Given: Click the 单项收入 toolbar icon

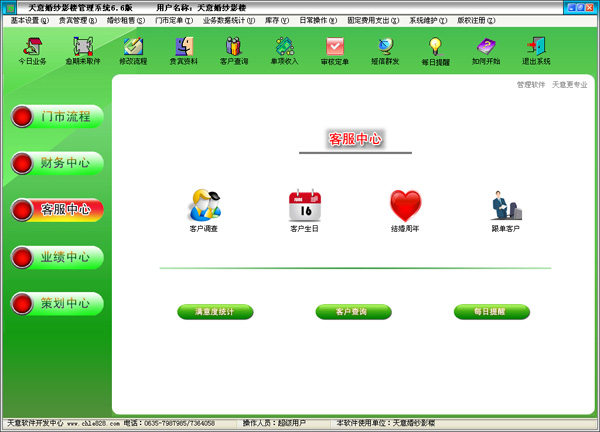Looking at the screenshot, I should pos(284,48).
